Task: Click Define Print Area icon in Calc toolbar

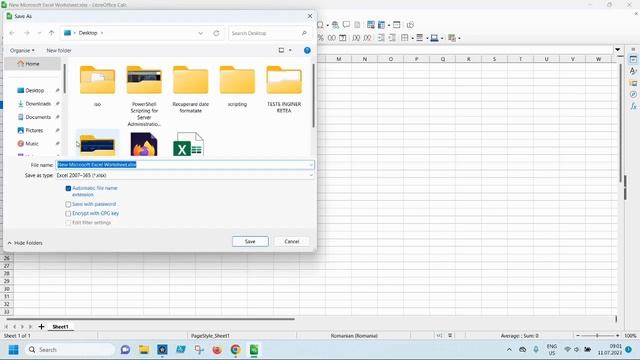Action: 371,25
